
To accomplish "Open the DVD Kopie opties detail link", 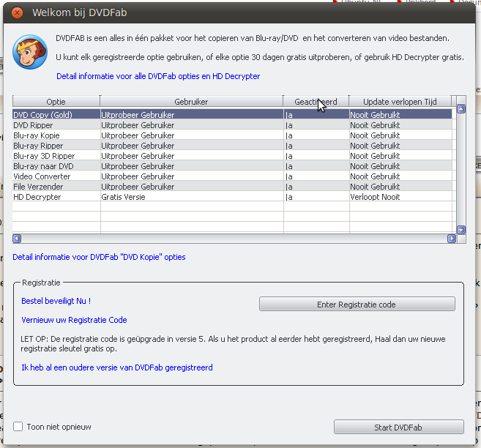I will 99,257.
